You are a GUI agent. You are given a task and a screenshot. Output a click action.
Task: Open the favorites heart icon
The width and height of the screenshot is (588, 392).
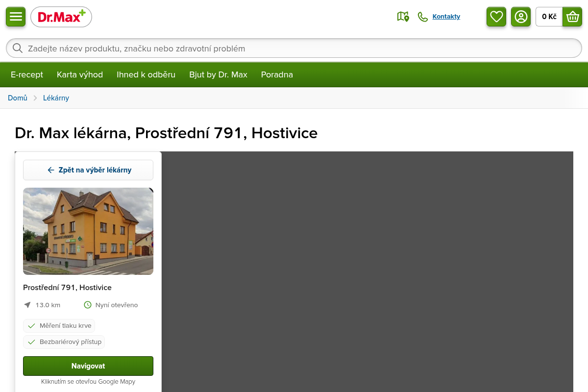tap(496, 17)
